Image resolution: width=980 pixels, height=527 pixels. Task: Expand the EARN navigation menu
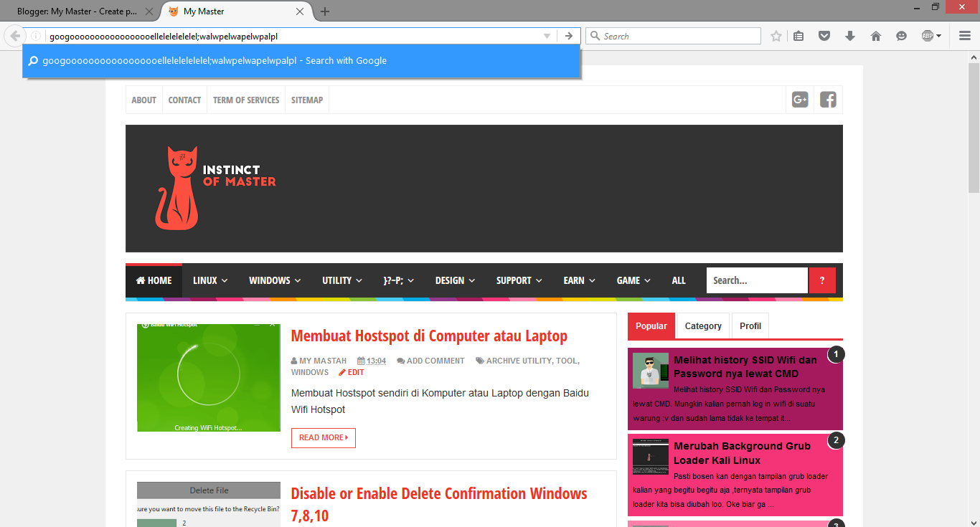[580, 280]
